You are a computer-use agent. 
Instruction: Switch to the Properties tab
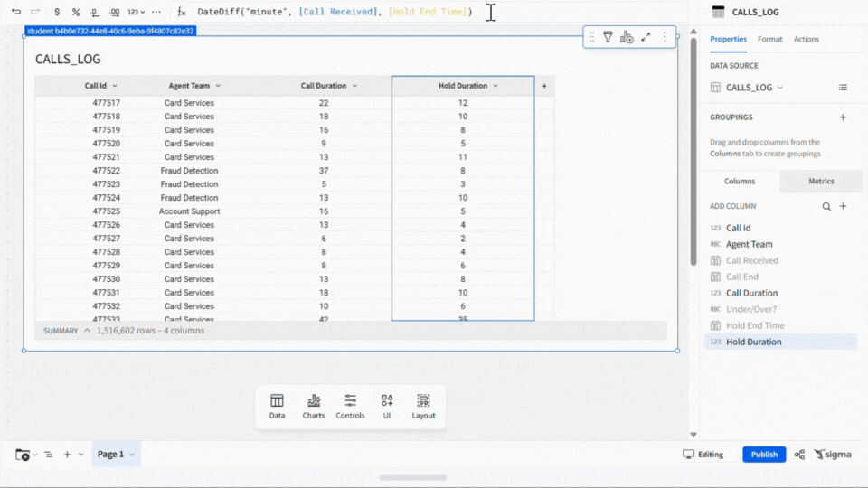728,39
